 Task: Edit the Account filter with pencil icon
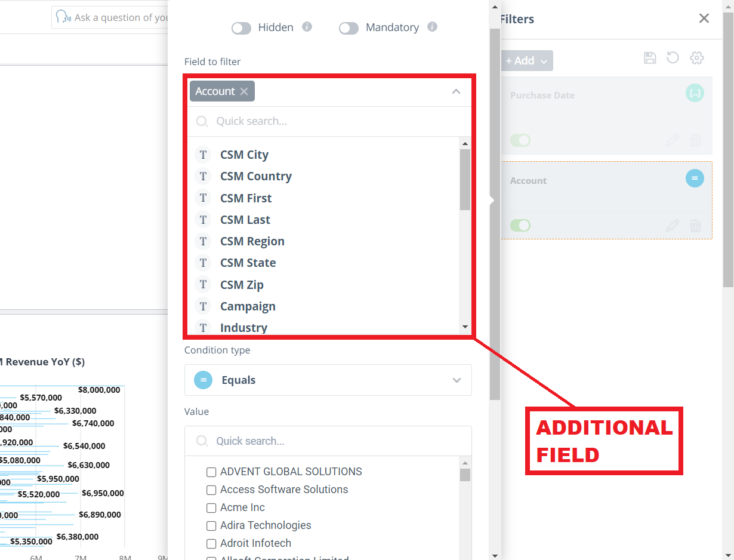click(672, 226)
